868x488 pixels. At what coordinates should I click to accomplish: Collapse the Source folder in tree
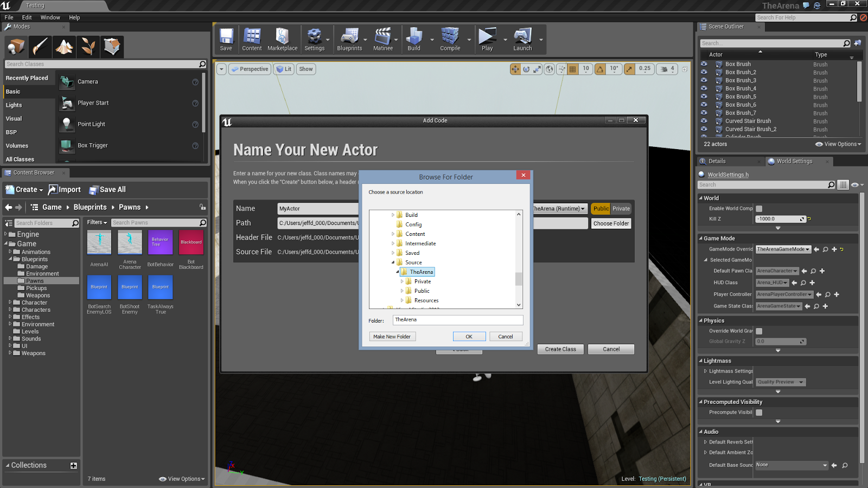(393, 262)
